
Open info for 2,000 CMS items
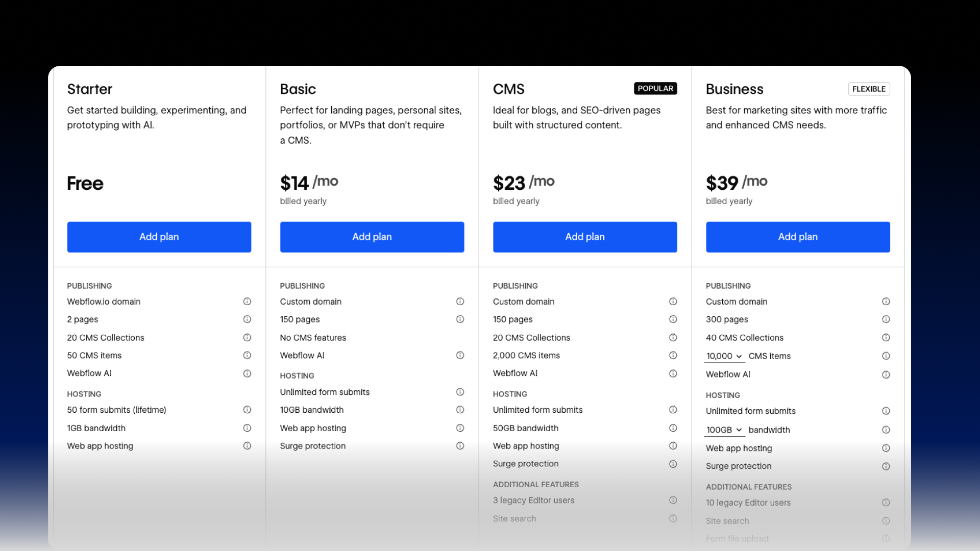tap(673, 355)
